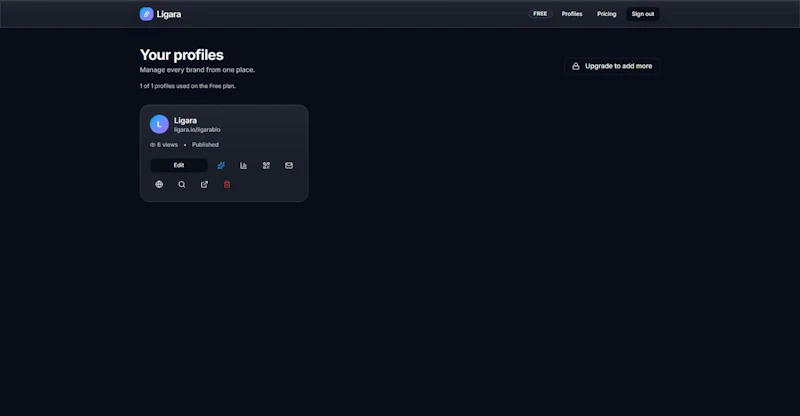The image size is (800, 416).
Task: Click the 'Your profiles' heading
Action: pyautogui.click(x=182, y=55)
